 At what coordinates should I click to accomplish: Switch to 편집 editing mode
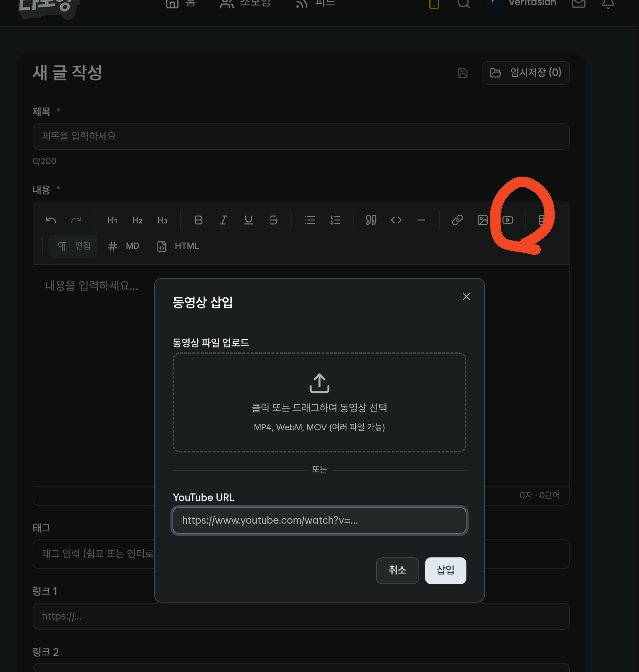73,246
